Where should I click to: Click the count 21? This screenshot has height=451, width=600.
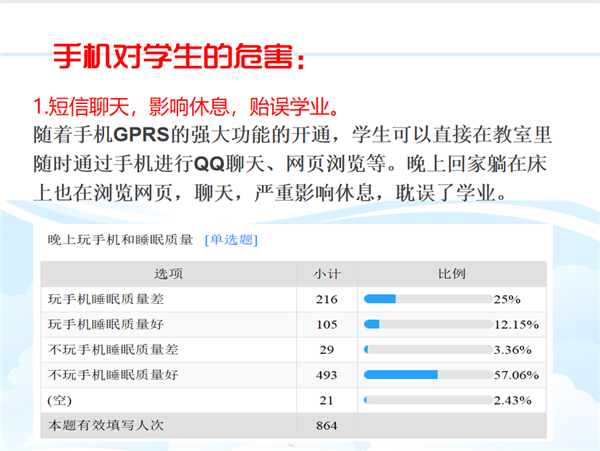326,400
